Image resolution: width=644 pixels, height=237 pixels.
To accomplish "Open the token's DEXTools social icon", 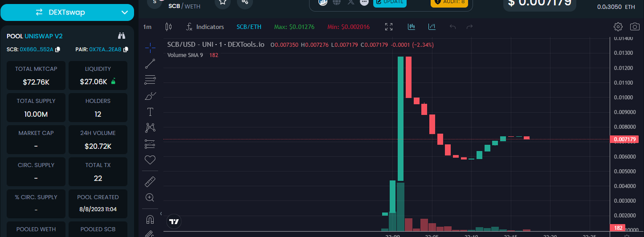I will 323,2.
